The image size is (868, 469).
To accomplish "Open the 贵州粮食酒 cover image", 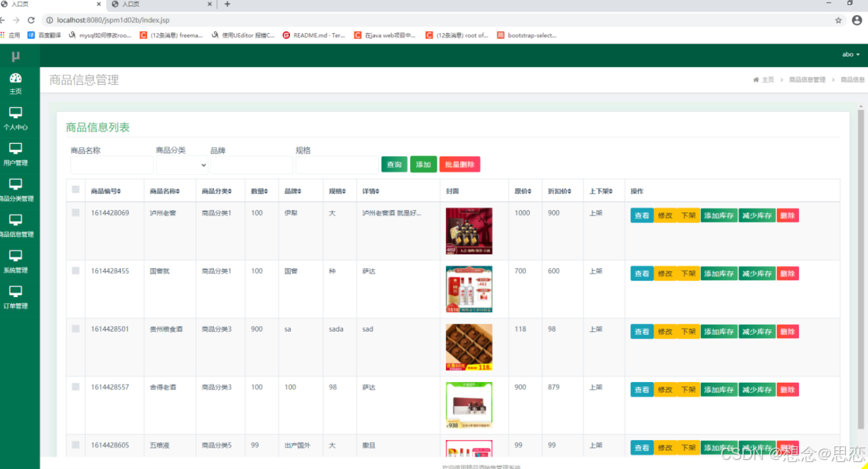I will pyautogui.click(x=469, y=347).
